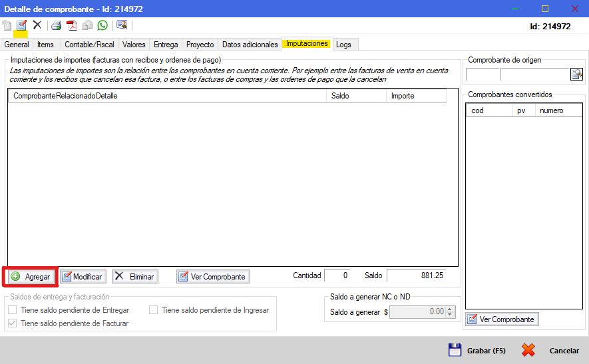Viewport: 589px width, 364px height.
Task: Send via WhatsApp toolbar icon
Action: (102, 25)
